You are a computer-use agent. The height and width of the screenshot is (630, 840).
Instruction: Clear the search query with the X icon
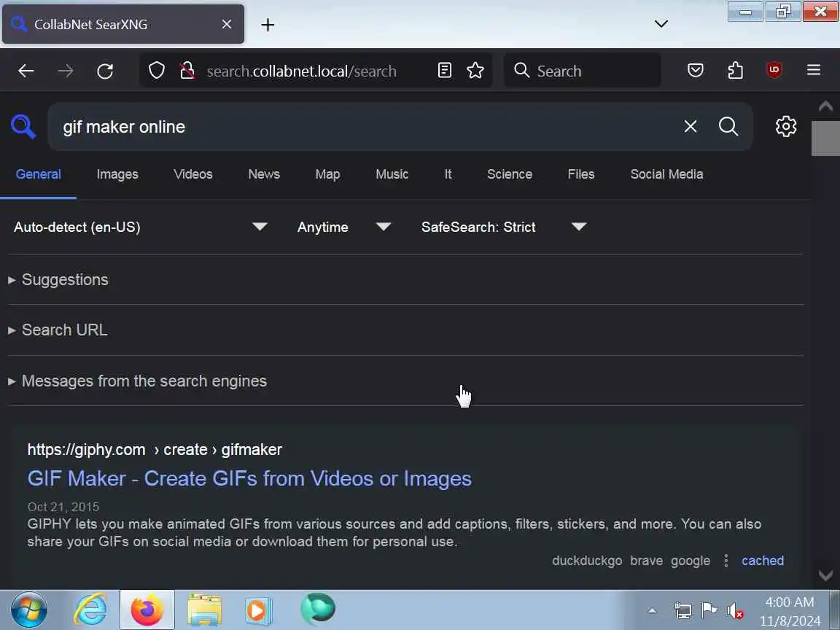point(691,126)
